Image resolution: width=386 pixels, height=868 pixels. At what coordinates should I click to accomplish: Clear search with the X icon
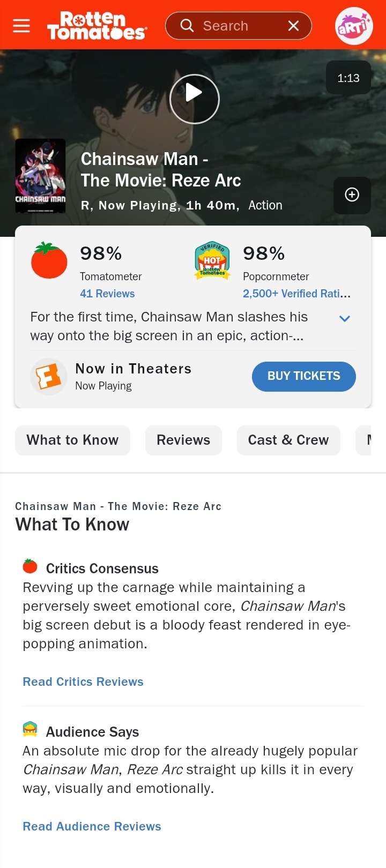click(293, 26)
